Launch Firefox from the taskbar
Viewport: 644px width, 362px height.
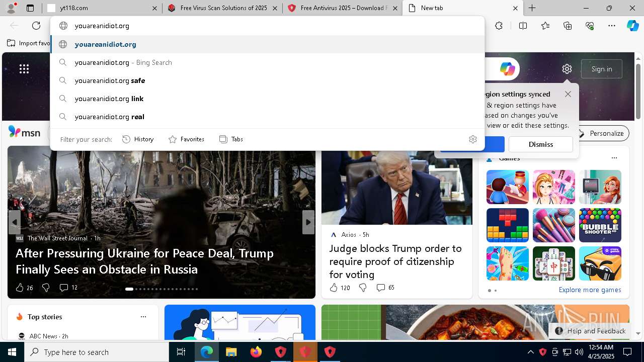point(256,352)
